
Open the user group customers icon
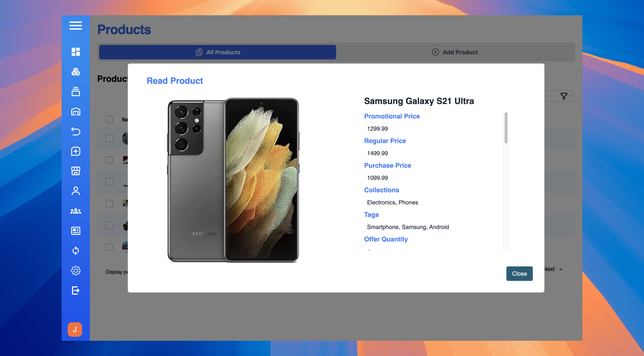pos(76,211)
